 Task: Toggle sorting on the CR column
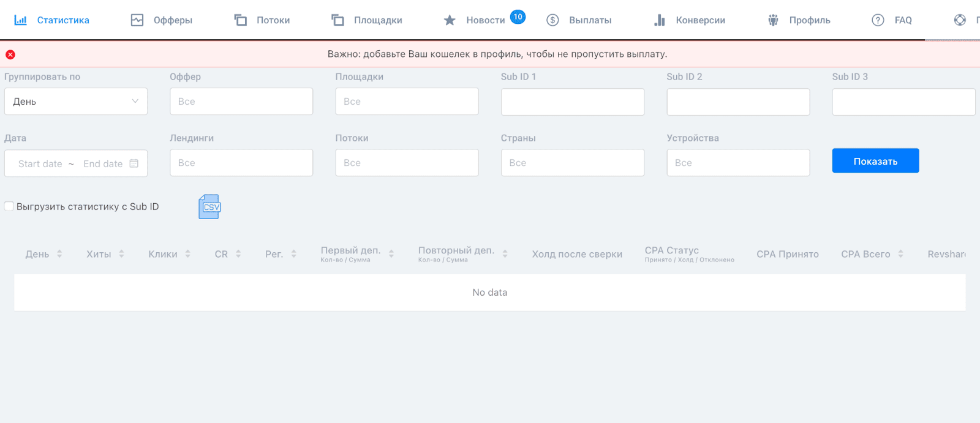238,254
